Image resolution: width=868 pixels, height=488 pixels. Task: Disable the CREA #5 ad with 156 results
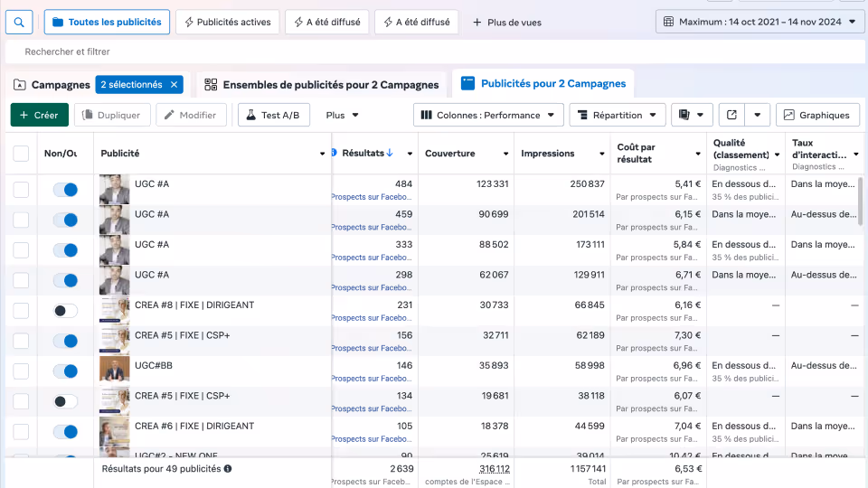pos(65,341)
